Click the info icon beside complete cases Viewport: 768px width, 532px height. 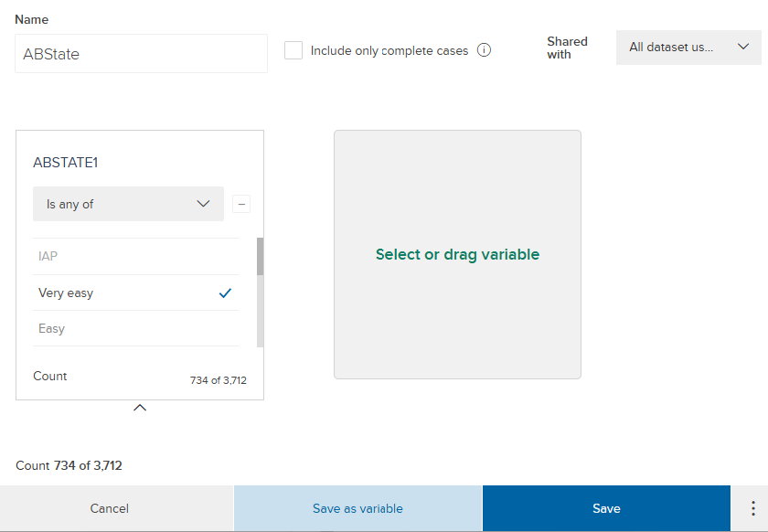485,50
